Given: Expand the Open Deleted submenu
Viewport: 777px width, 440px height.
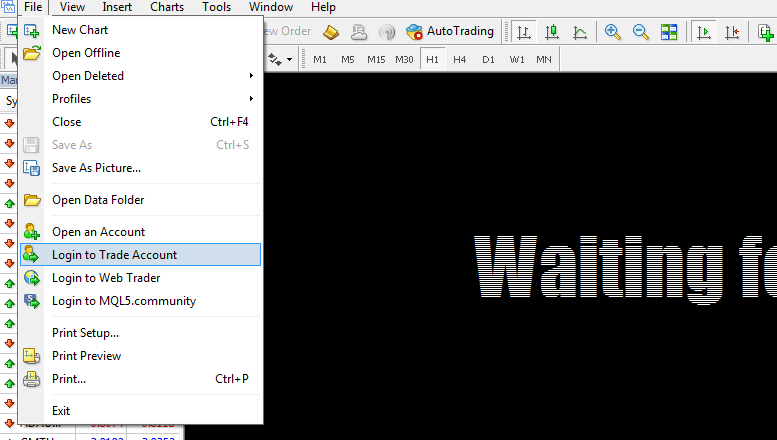Looking at the screenshot, I should 140,76.
